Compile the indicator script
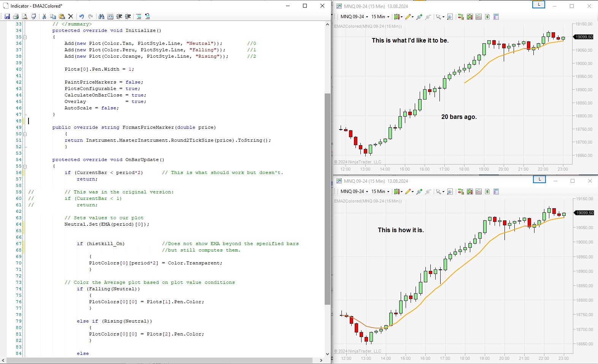598x364 pixels. coord(34,16)
